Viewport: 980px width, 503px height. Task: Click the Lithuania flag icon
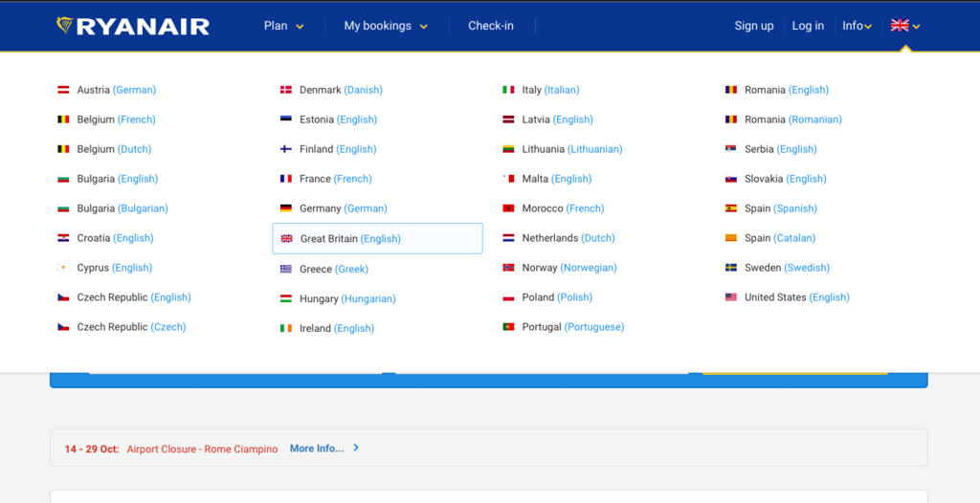coord(508,149)
